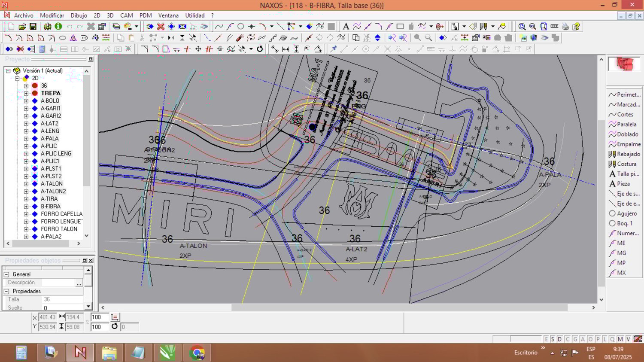Toggle the D indicator in status bar

pyautogui.click(x=559, y=339)
